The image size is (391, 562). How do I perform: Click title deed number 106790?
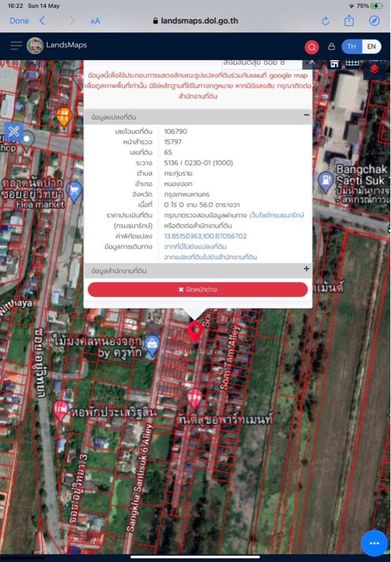tap(176, 132)
